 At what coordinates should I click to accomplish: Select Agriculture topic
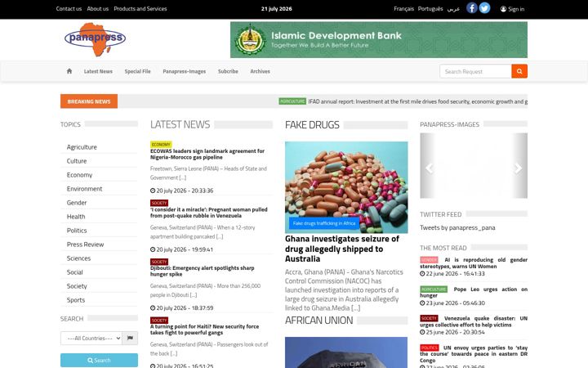82,147
